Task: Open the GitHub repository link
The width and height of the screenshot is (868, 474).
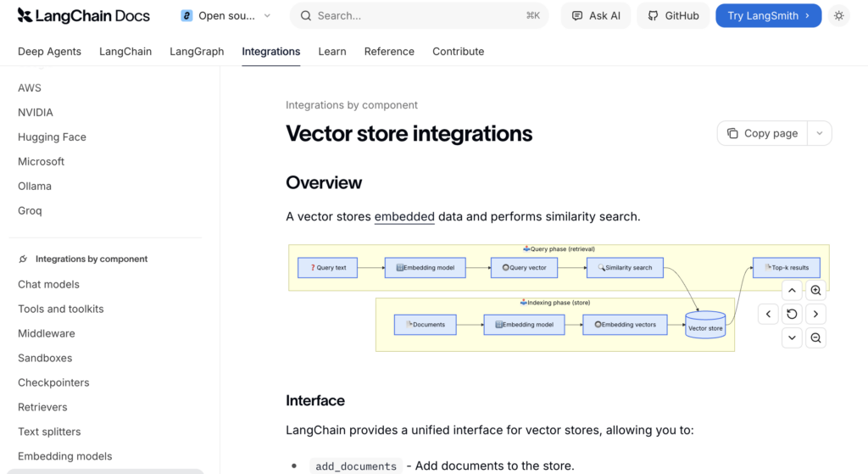Action: click(x=674, y=15)
